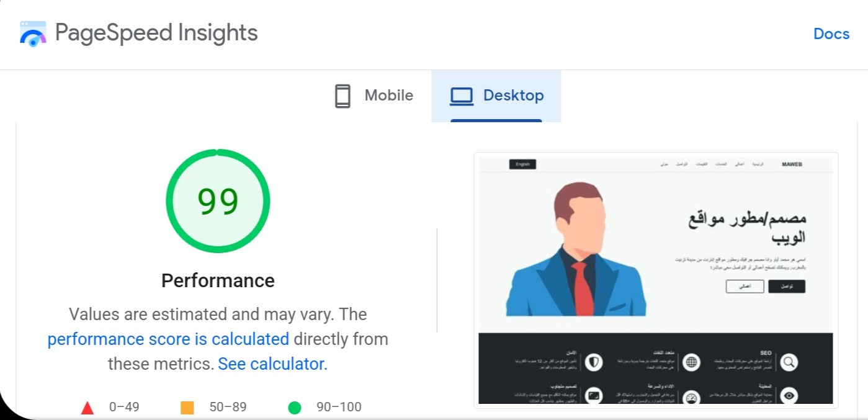Click the 99 performance score gauge
The width and height of the screenshot is (868, 420).
click(218, 200)
